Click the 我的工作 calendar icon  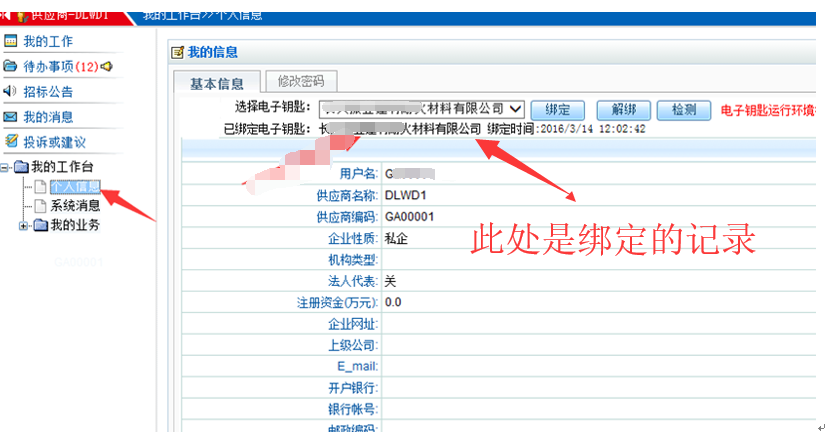click(11, 41)
